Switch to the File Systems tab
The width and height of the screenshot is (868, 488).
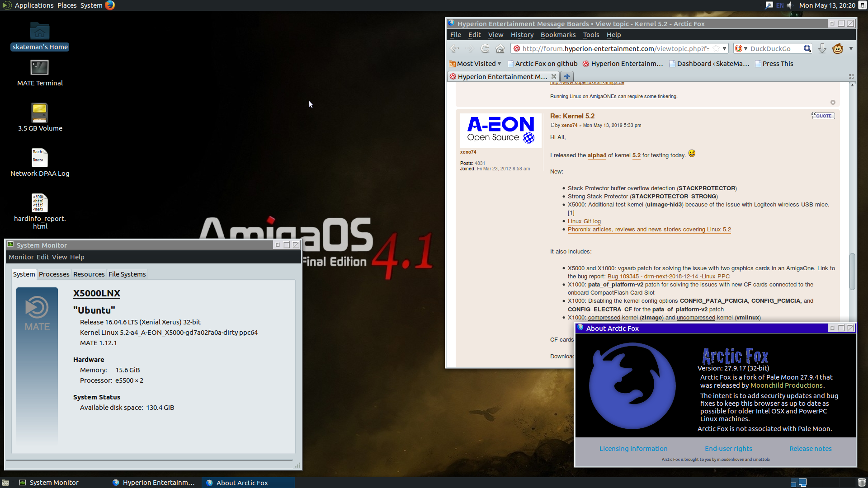[127, 274]
